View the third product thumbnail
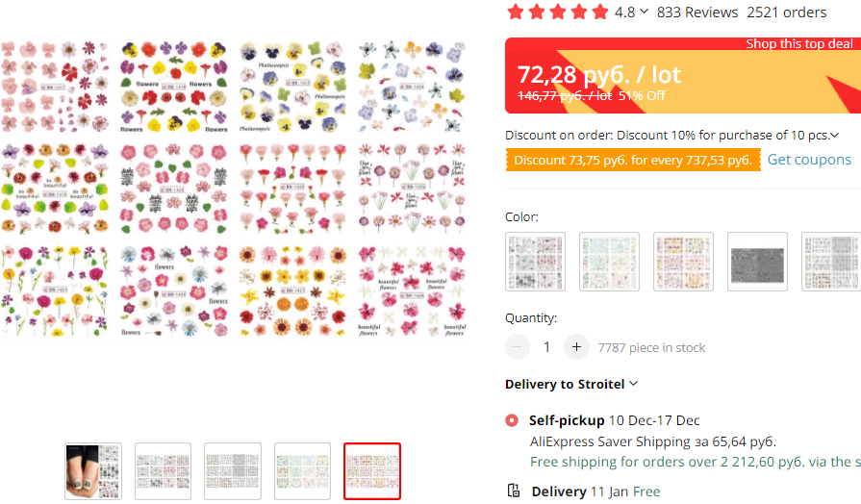 [233, 471]
